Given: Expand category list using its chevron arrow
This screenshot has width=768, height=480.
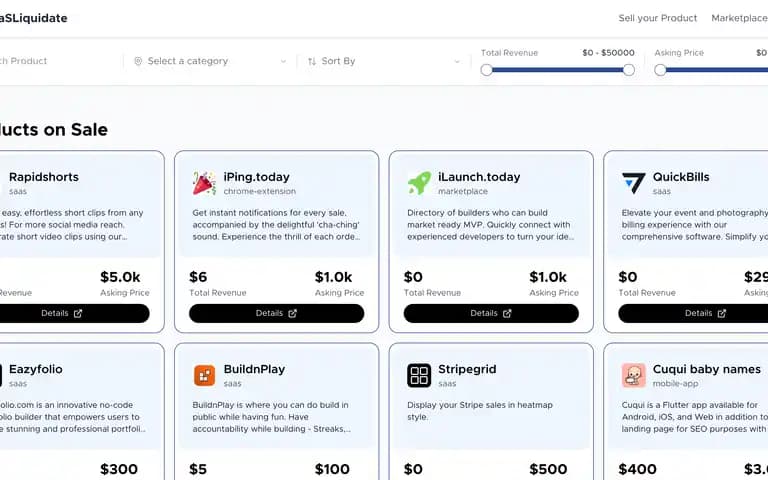Looking at the screenshot, I should pyautogui.click(x=283, y=62).
